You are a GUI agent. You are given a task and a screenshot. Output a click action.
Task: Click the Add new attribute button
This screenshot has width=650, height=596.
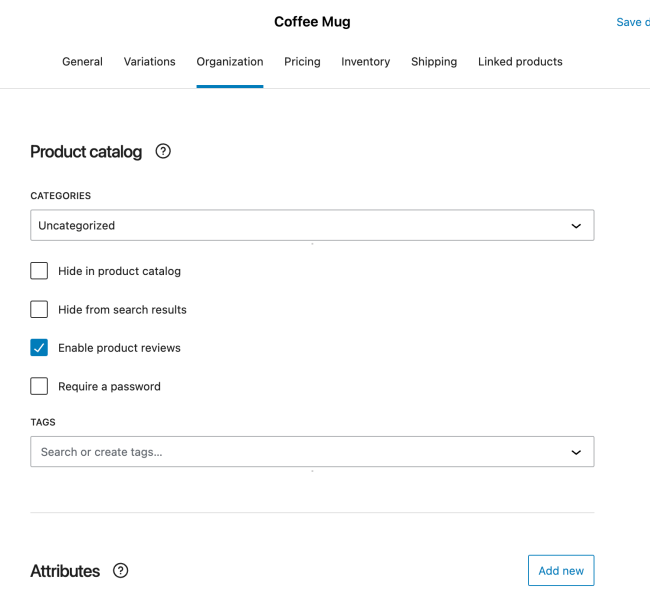560,571
